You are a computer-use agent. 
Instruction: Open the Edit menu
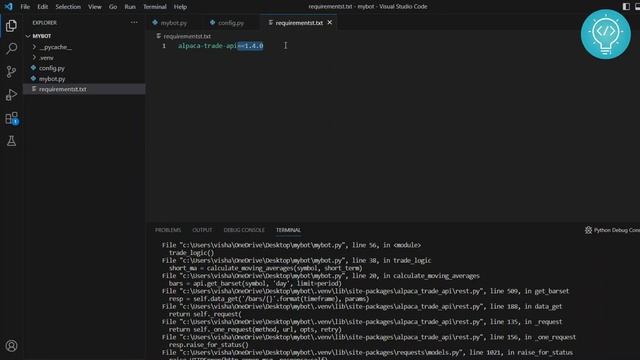click(x=42, y=7)
